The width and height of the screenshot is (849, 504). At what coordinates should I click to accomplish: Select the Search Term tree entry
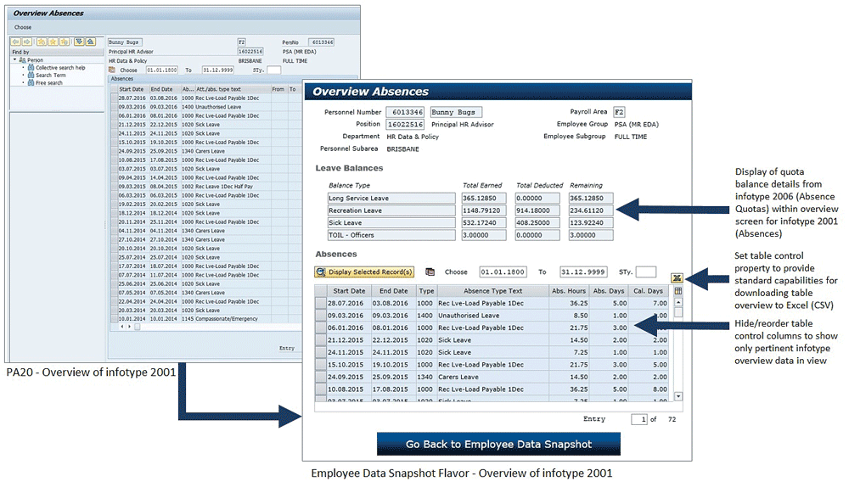[x=49, y=76]
